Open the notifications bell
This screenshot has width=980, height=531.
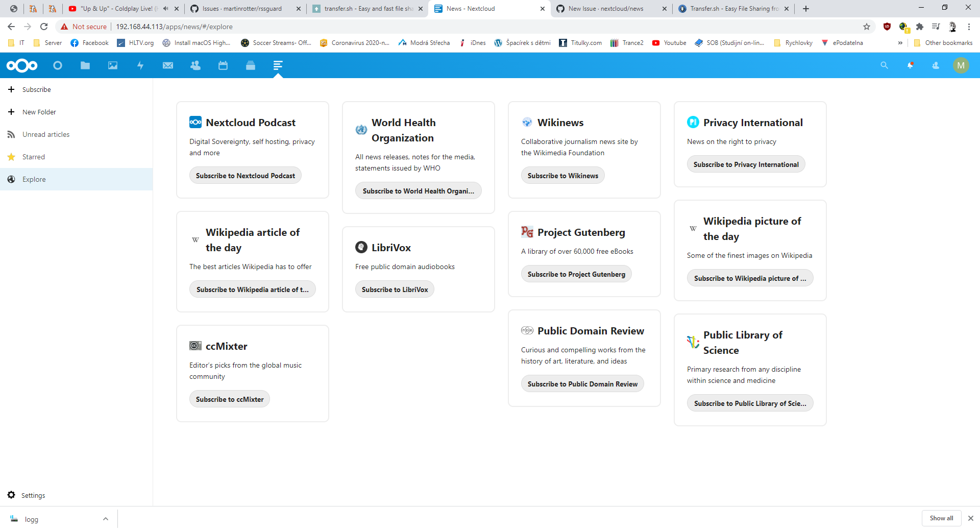click(911, 65)
